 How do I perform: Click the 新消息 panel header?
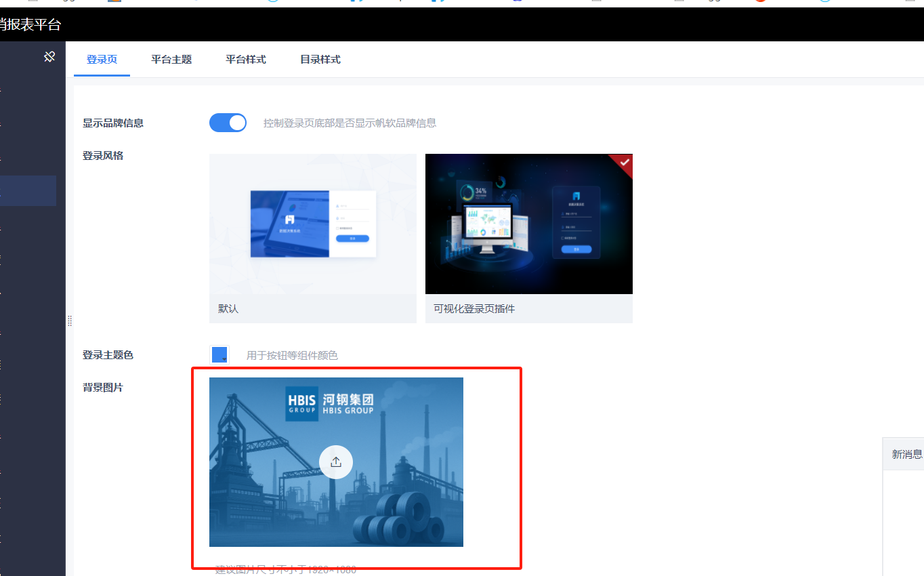[904, 454]
